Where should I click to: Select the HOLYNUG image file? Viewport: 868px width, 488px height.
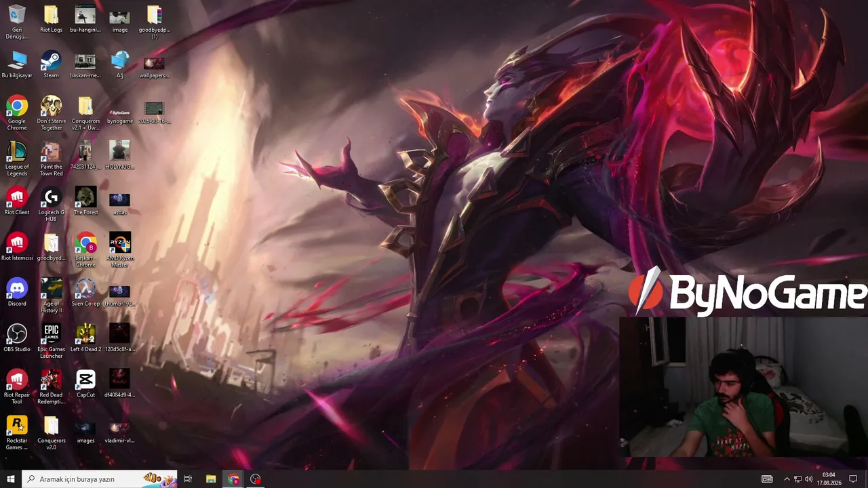pos(119,150)
